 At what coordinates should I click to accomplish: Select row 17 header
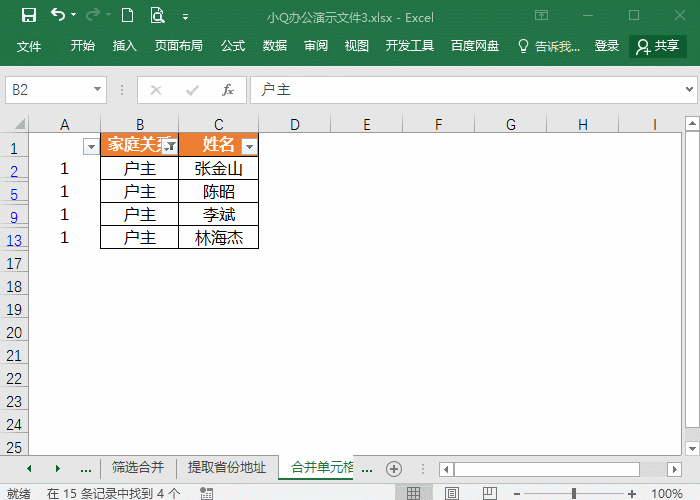click(14, 263)
